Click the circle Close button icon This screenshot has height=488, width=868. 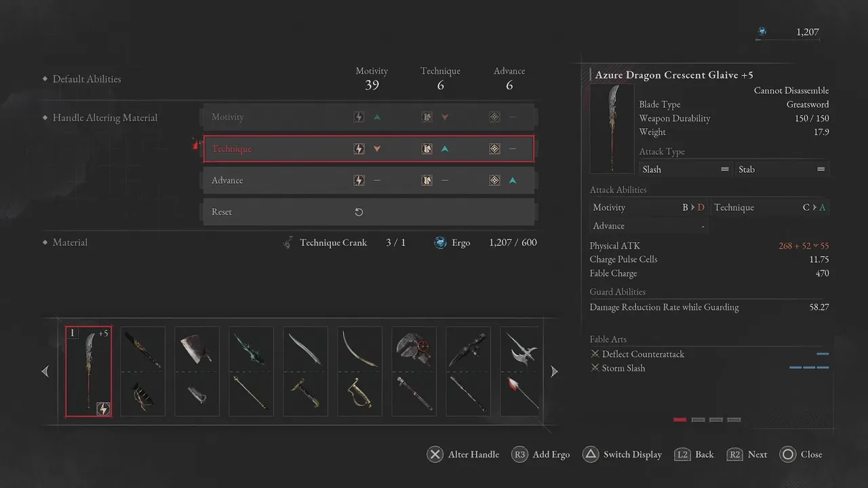point(787,455)
